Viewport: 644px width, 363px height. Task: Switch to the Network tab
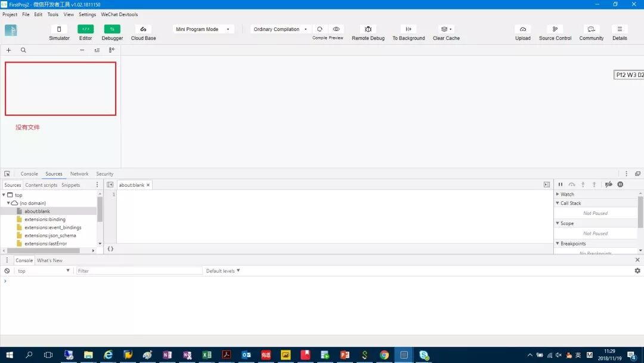[79, 174]
